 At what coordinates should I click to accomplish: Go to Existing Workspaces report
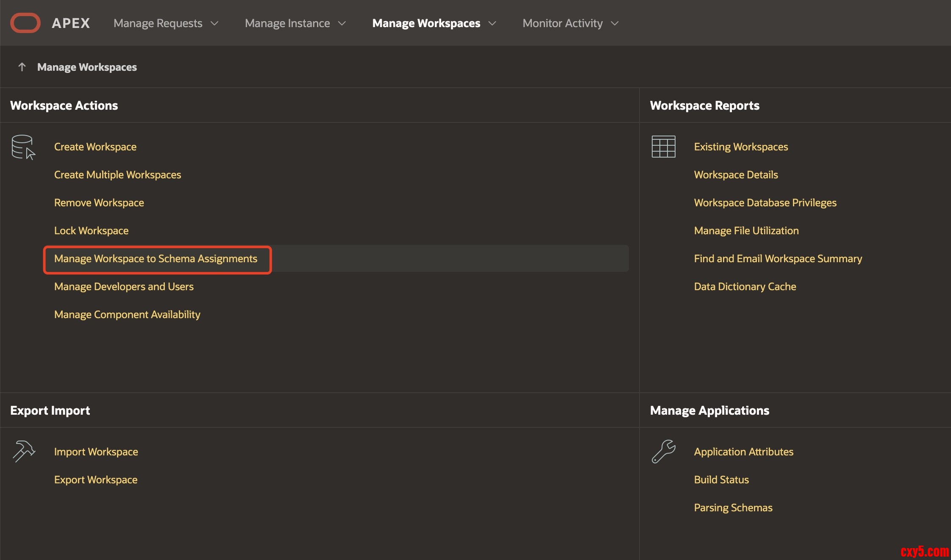(x=741, y=147)
